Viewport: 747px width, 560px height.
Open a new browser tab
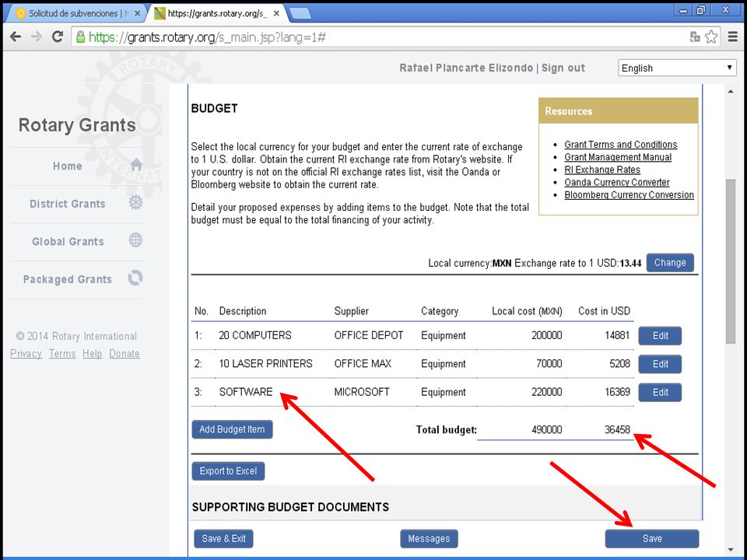click(x=300, y=13)
